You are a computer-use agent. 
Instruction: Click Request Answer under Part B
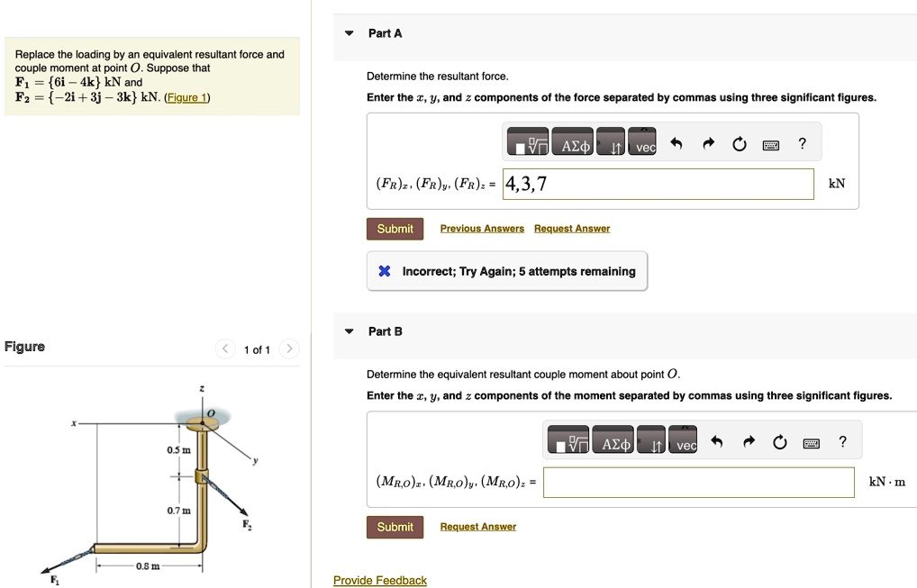click(x=477, y=527)
